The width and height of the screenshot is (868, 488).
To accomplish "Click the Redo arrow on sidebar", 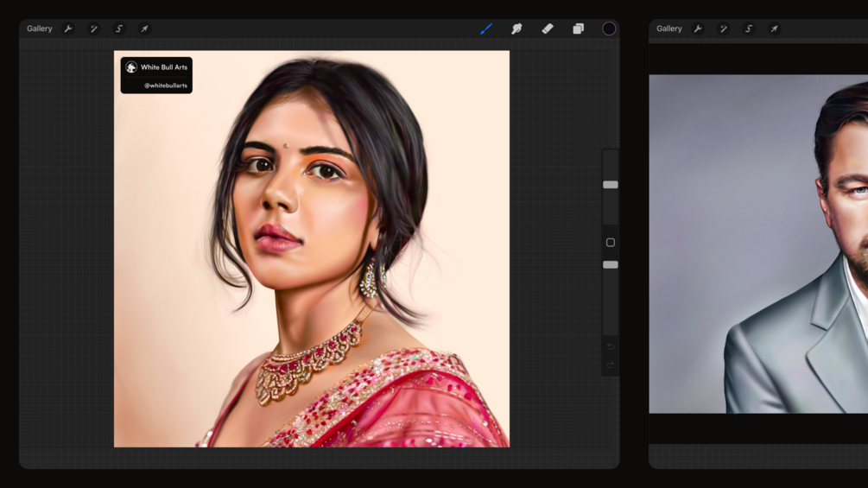I will pos(611,365).
